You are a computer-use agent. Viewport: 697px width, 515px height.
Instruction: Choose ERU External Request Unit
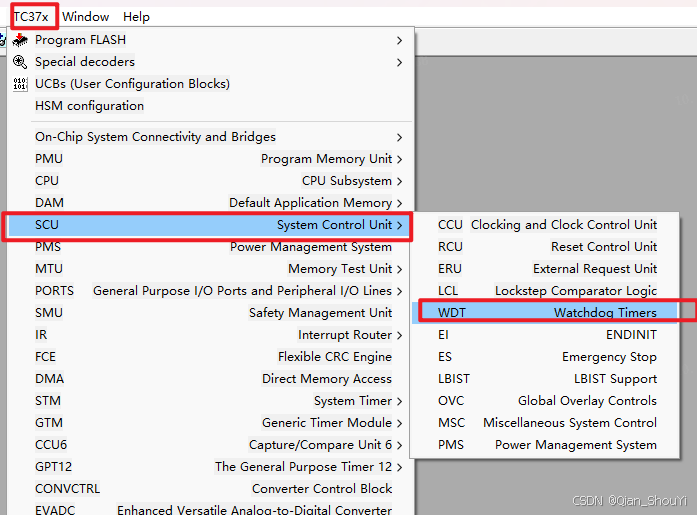[x=545, y=268]
